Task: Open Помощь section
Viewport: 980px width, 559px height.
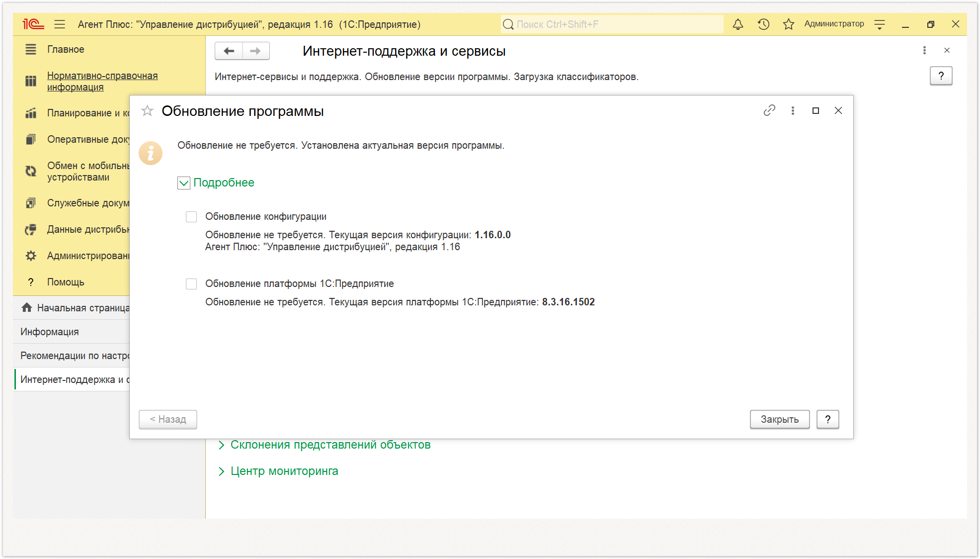Action: click(66, 282)
